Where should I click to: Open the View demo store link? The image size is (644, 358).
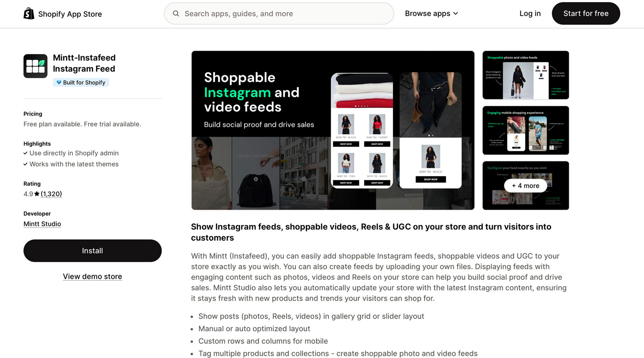(x=93, y=276)
